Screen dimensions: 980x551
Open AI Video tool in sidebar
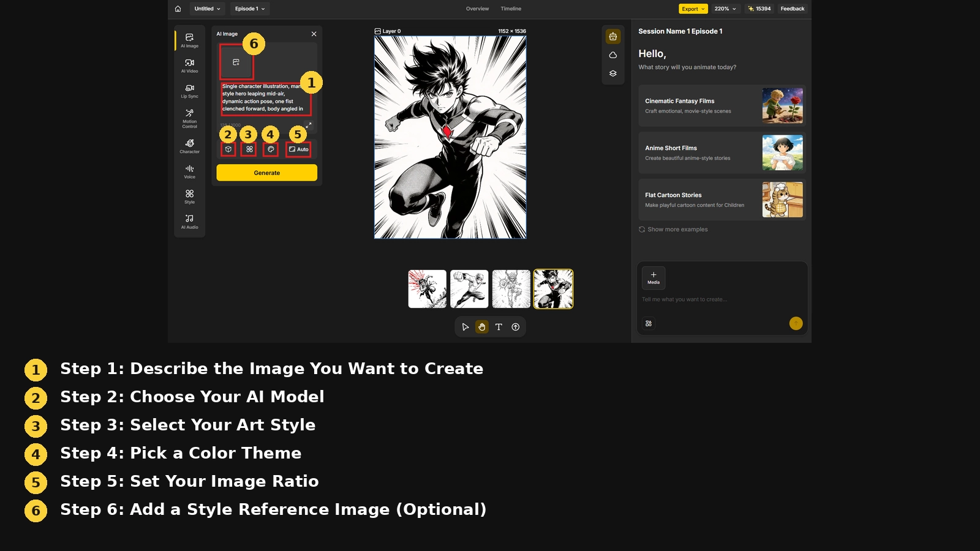189,66
